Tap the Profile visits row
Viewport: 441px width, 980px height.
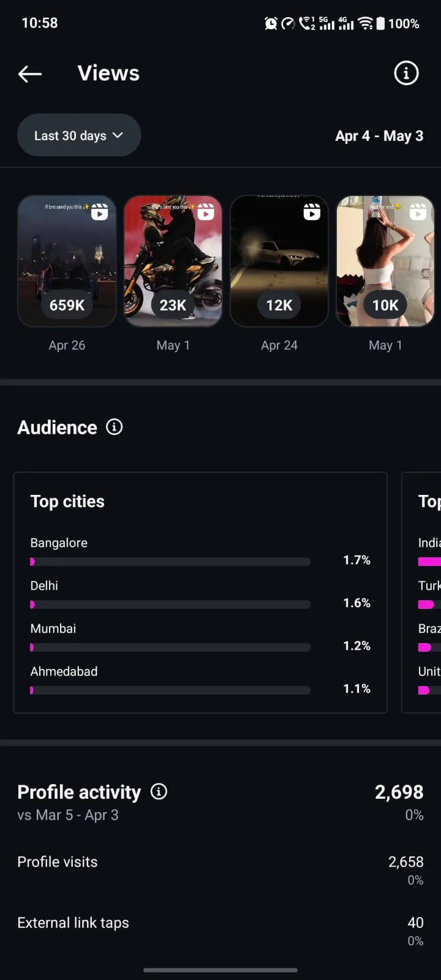tap(221, 870)
